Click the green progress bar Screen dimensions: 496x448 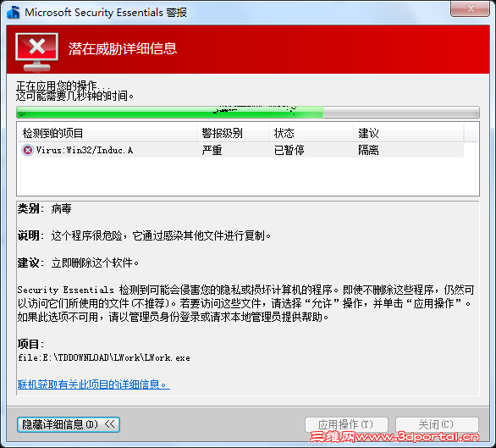[248, 112]
